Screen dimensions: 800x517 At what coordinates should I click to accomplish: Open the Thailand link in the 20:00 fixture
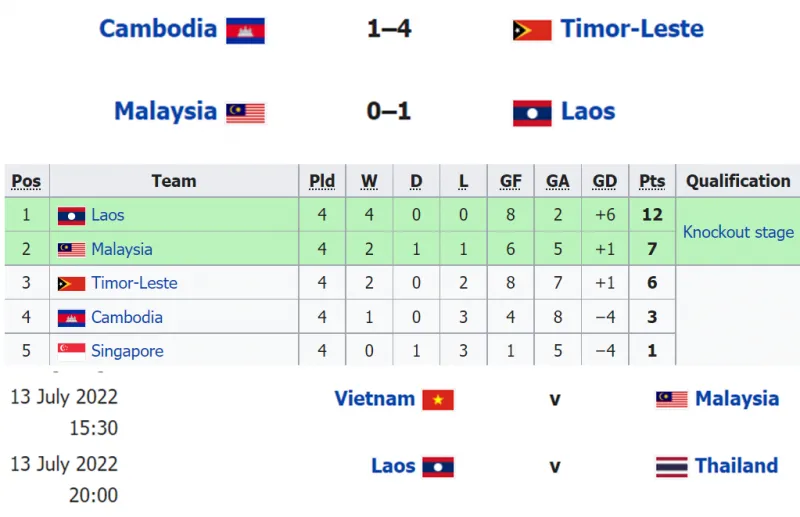coord(736,466)
